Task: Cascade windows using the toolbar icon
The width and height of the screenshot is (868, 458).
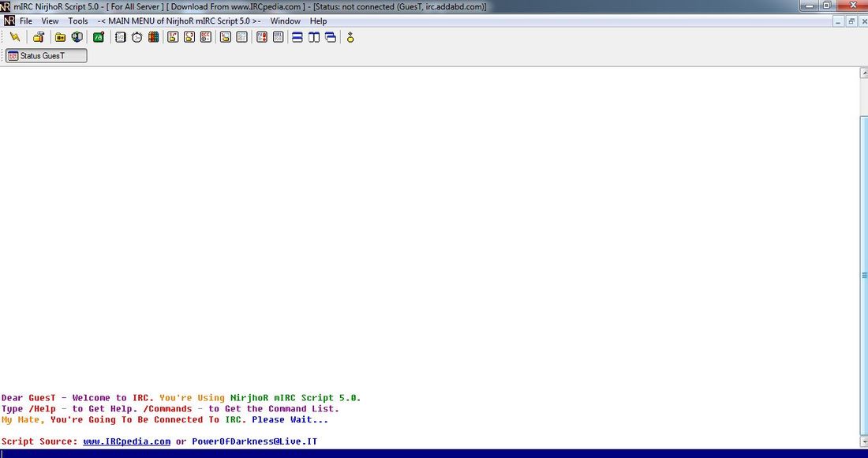Action: (x=331, y=37)
